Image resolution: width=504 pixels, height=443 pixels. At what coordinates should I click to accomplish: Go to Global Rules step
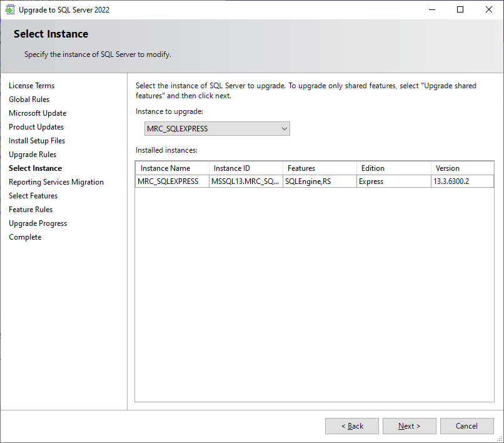29,99
